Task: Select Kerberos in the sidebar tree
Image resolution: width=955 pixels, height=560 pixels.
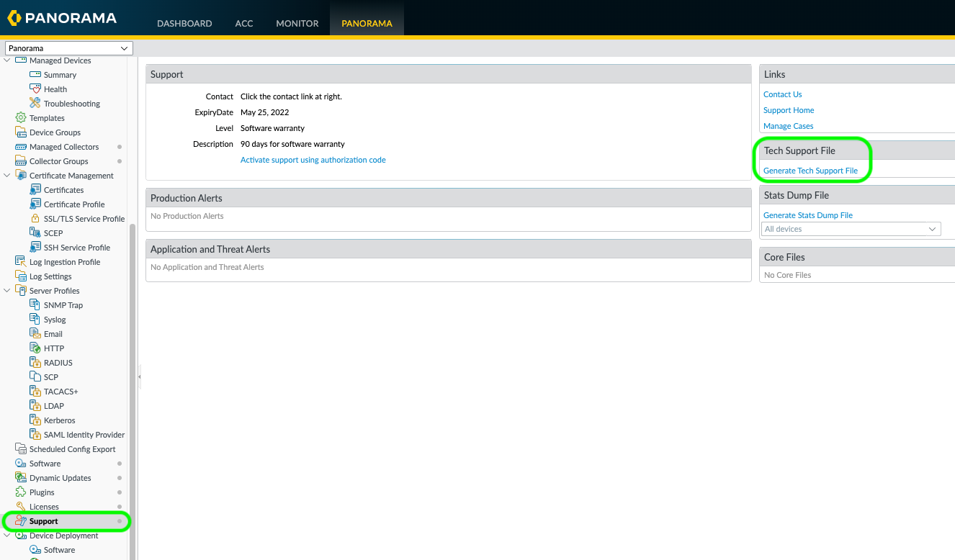Action: click(x=59, y=420)
